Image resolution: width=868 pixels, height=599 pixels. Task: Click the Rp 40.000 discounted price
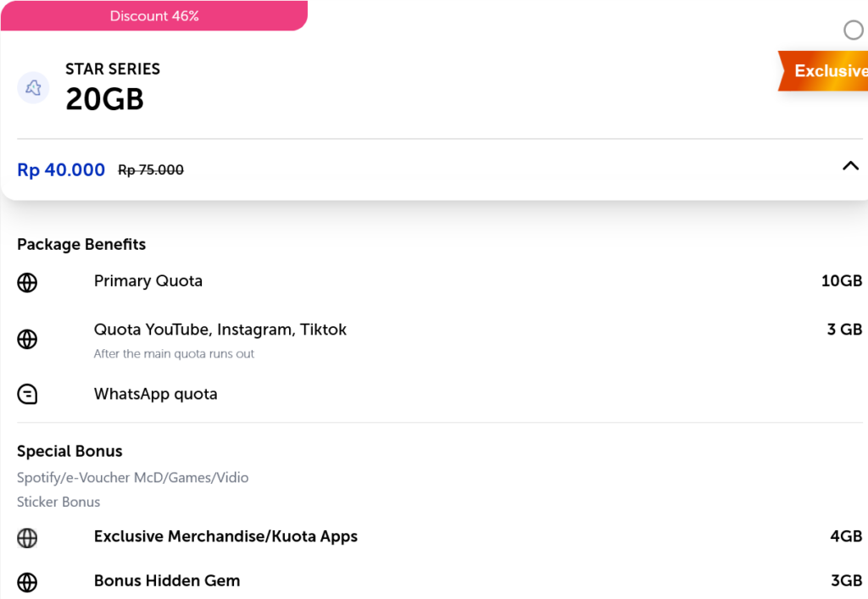61,170
